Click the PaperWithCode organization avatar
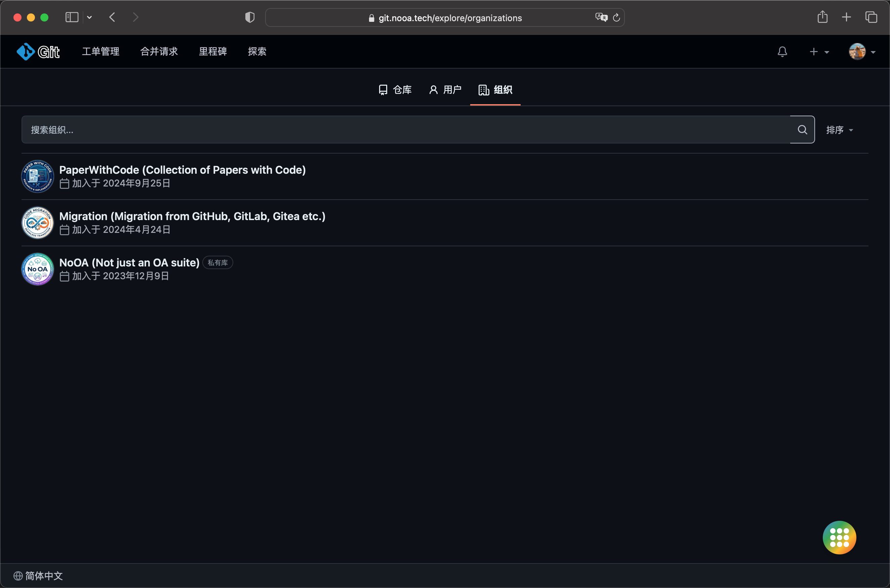890x588 pixels. point(38,176)
